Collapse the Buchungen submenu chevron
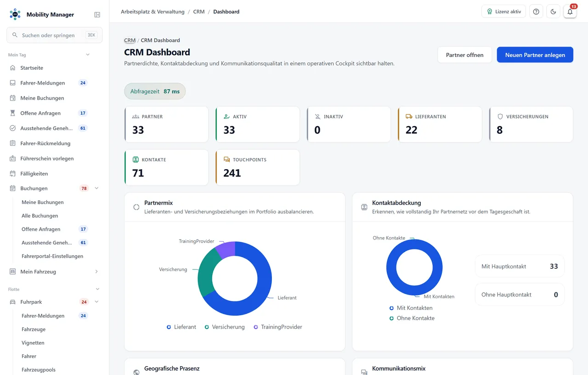The width and height of the screenshot is (588, 375). tap(96, 188)
